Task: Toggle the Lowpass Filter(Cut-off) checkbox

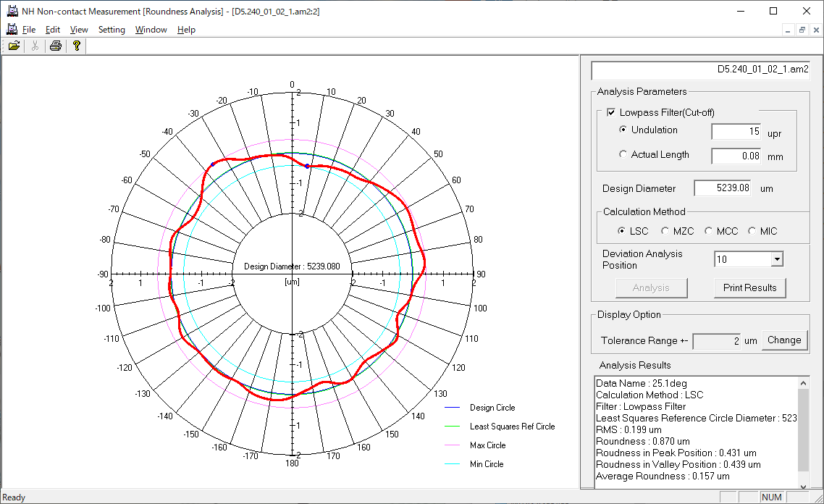Action: 611,112
